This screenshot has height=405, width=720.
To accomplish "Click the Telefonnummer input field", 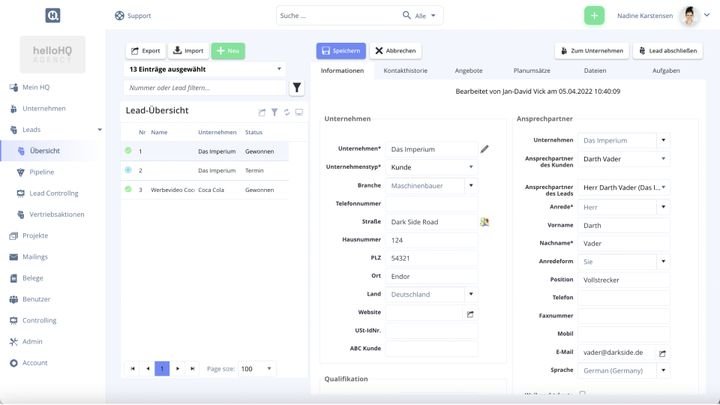I will pos(431,203).
